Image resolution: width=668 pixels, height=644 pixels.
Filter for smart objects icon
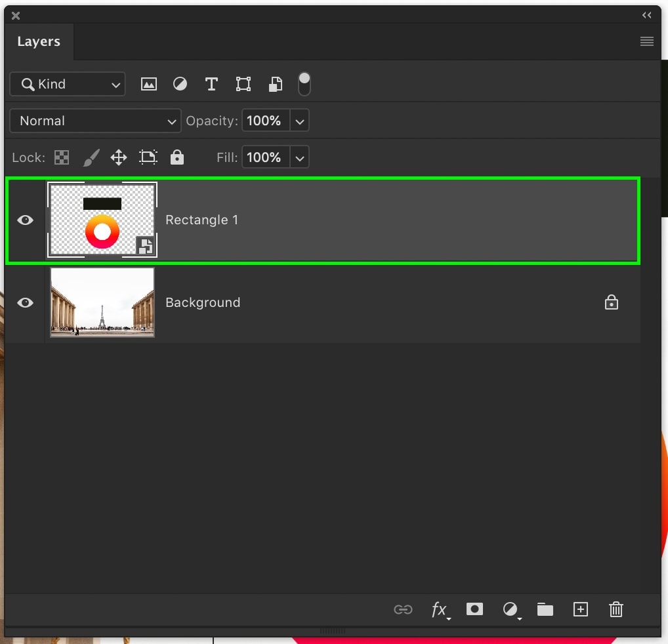point(275,84)
